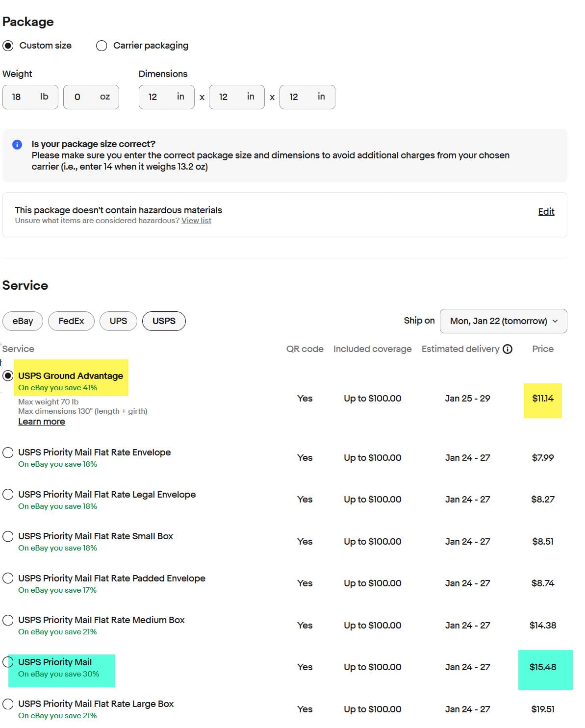Pick USPS Priority Mail Flat Rate Small Box
This screenshot has height=728, width=585.
click(x=8, y=536)
